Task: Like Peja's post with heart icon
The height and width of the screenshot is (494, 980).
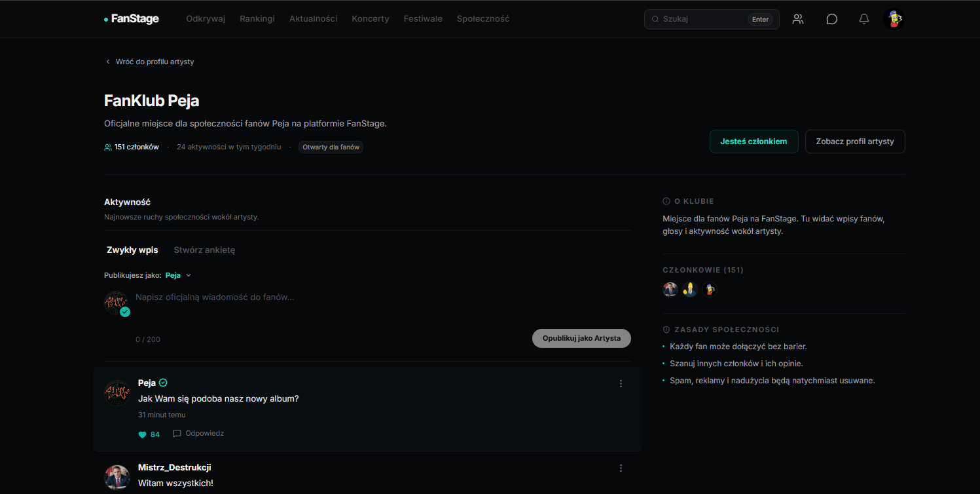Action: click(143, 434)
